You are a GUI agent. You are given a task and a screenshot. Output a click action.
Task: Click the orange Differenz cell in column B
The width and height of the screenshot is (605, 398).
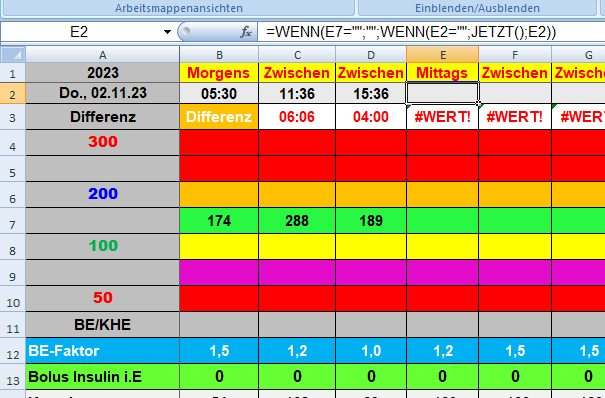[219, 117]
